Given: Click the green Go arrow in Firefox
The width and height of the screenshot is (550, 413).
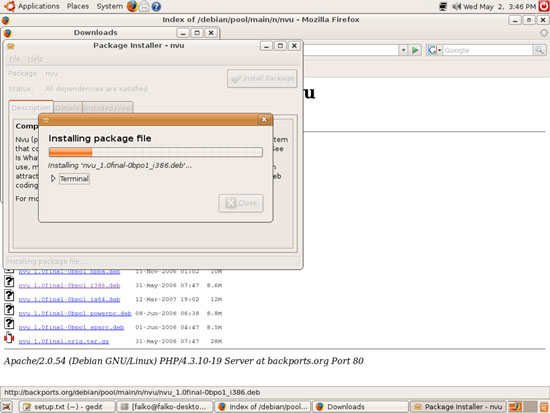Looking at the screenshot, I should [415, 50].
